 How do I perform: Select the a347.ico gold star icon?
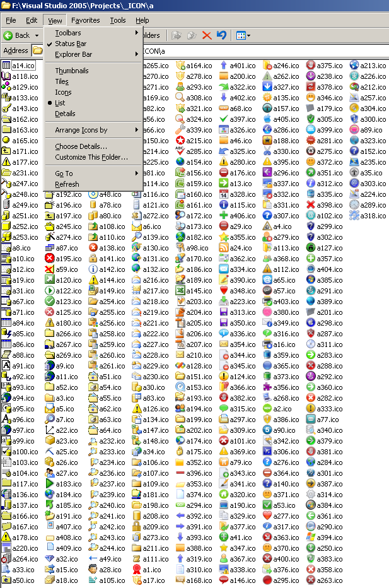[x=223, y=548]
